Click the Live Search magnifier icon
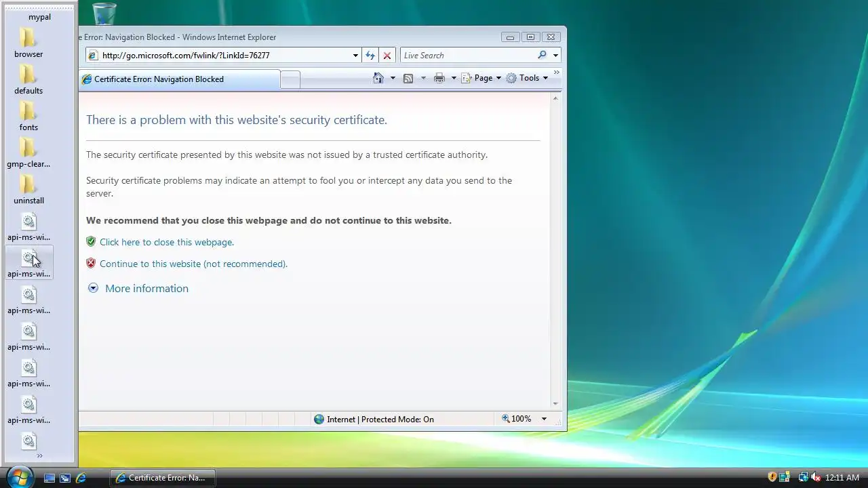Image resolution: width=868 pixels, height=488 pixels. (542, 55)
